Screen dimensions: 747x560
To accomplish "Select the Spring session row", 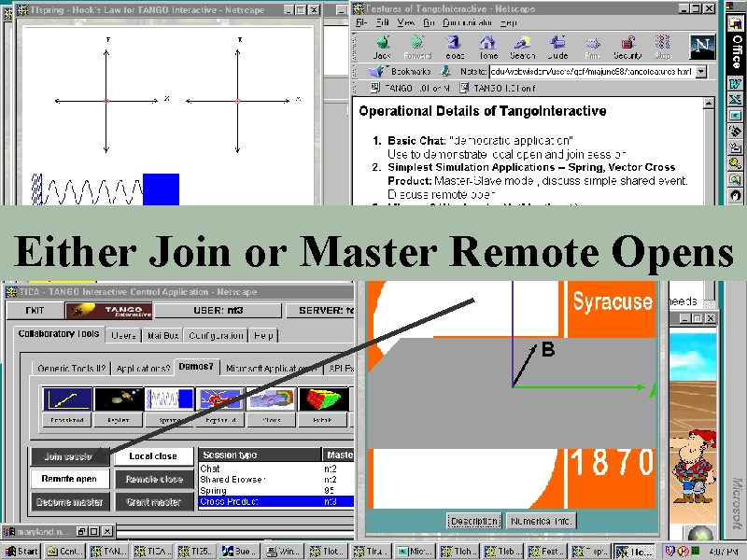I will tap(275, 491).
